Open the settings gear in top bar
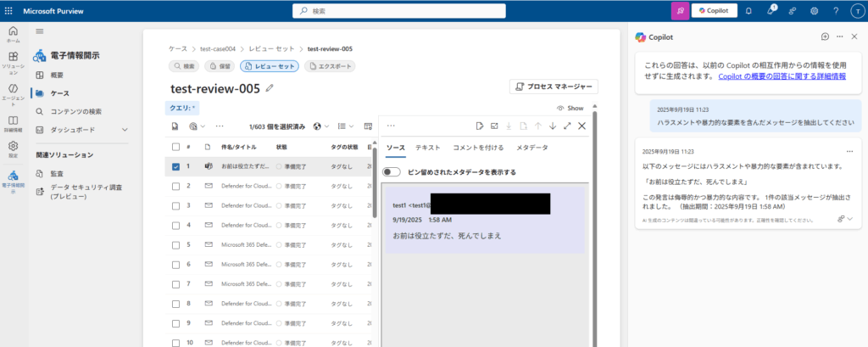Image resolution: width=868 pixels, height=347 pixels. click(x=814, y=11)
